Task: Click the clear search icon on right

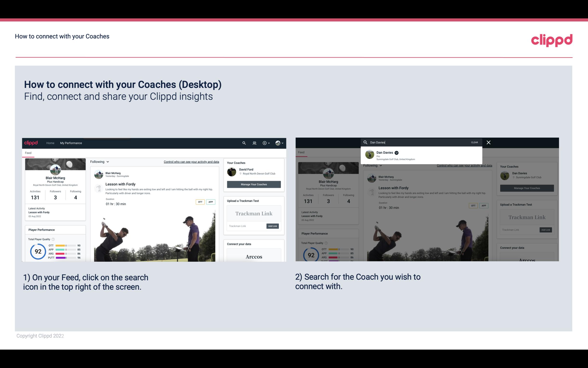Action: click(475, 142)
